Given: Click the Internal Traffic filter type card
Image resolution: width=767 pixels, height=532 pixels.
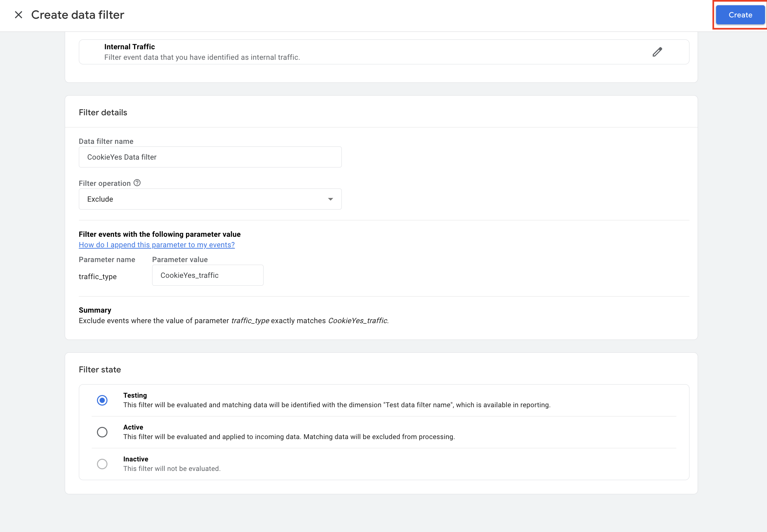Looking at the screenshot, I should coord(367,52).
